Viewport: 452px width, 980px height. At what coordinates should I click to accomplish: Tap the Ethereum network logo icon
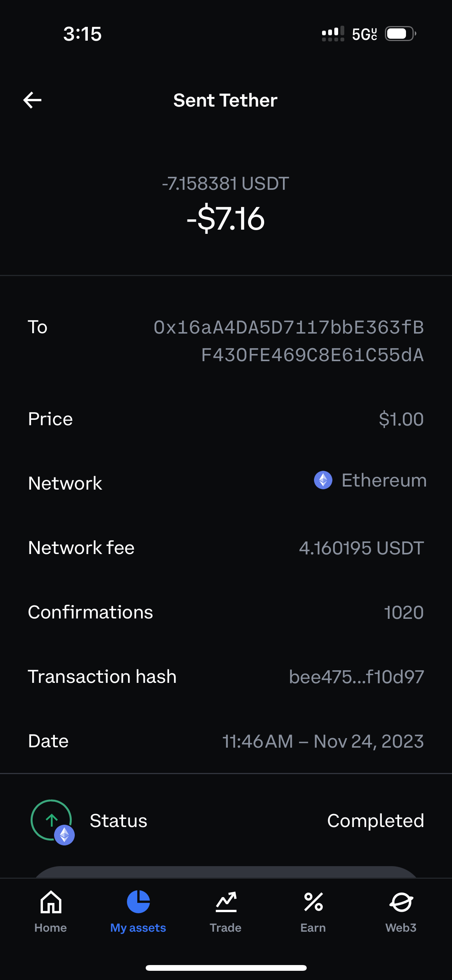323,480
